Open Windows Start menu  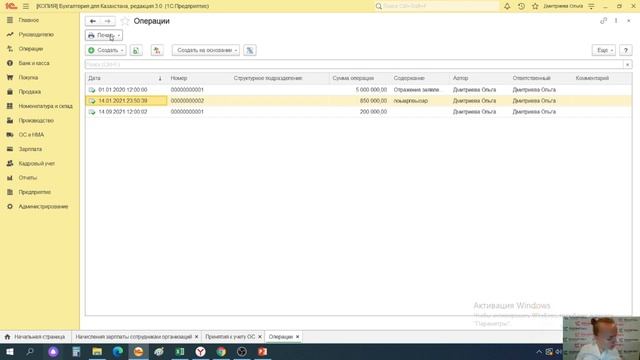(x=9, y=351)
